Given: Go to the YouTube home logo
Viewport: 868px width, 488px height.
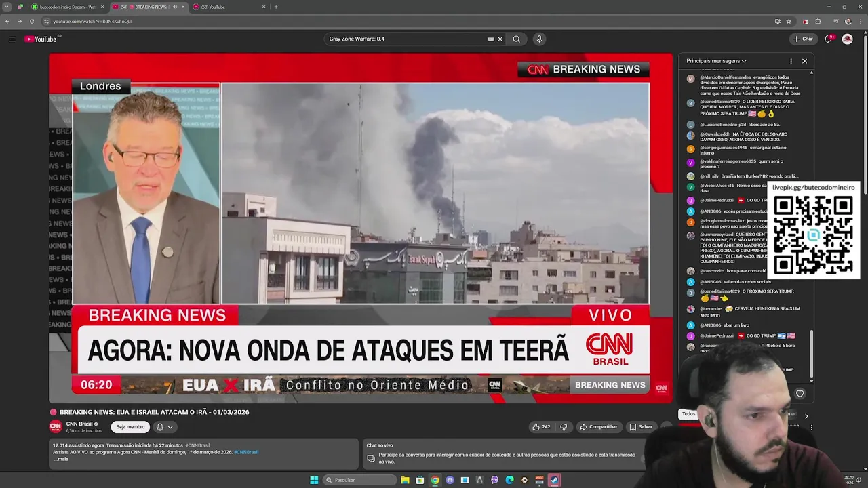Looking at the screenshot, I should 41,39.
